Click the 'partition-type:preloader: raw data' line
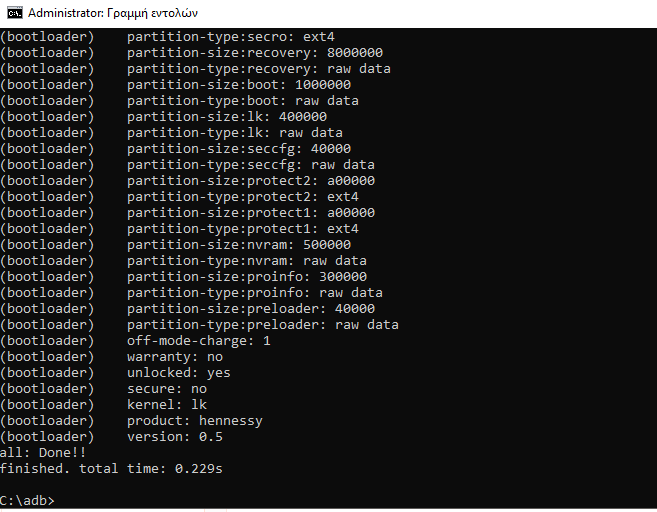The image size is (657, 512). pos(262,324)
